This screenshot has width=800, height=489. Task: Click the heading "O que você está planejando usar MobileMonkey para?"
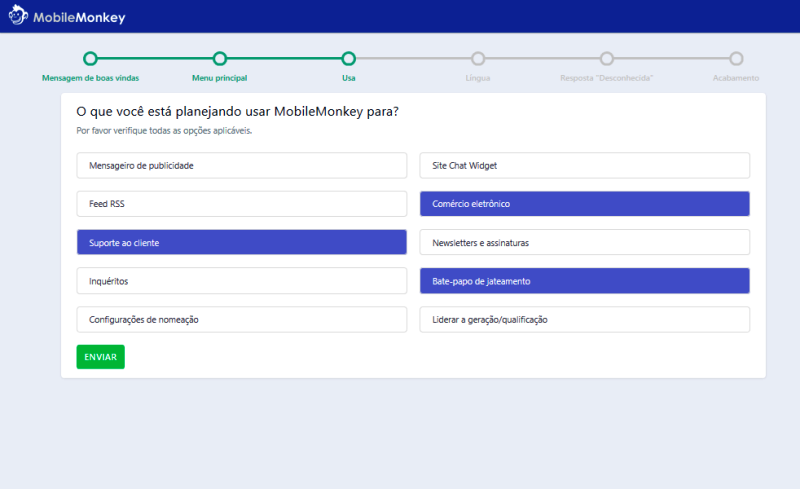click(237, 112)
